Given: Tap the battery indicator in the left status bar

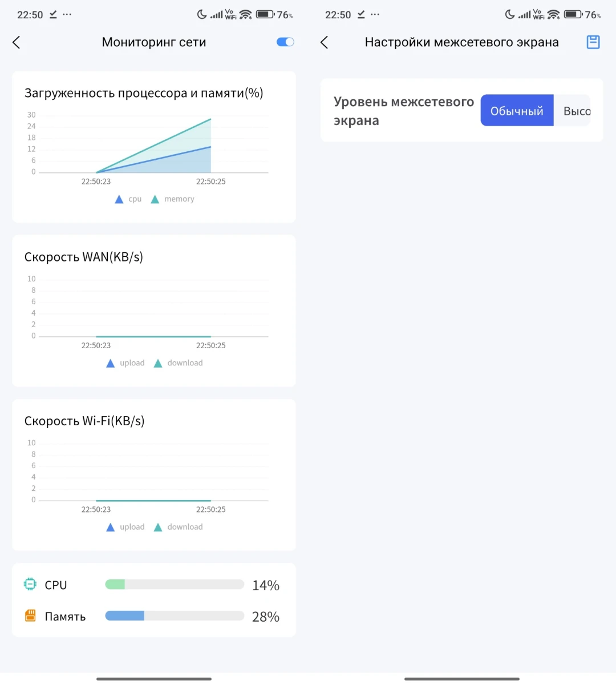Looking at the screenshot, I should click(x=265, y=14).
